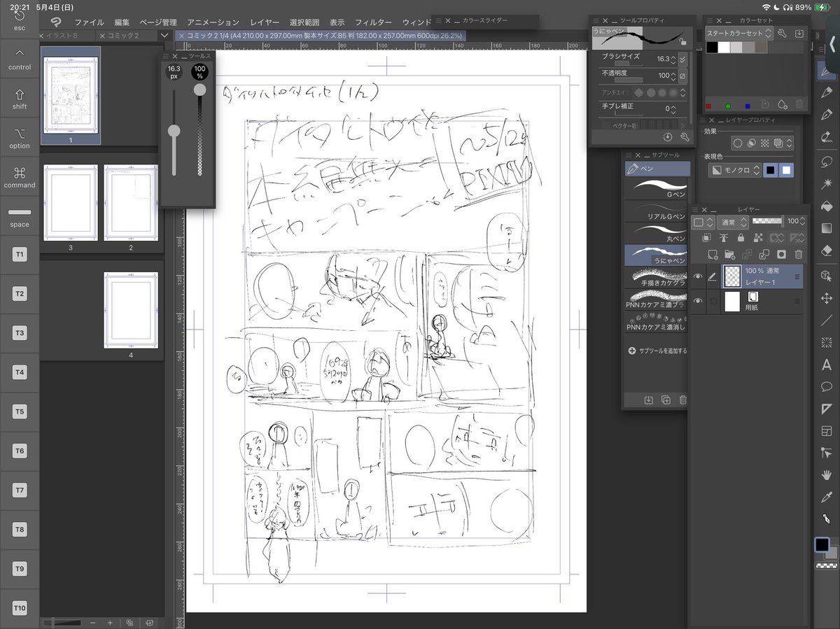This screenshot has width=840, height=629.
Task: Choose the 丸ペン sub tool
Action: pyautogui.click(x=655, y=233)
